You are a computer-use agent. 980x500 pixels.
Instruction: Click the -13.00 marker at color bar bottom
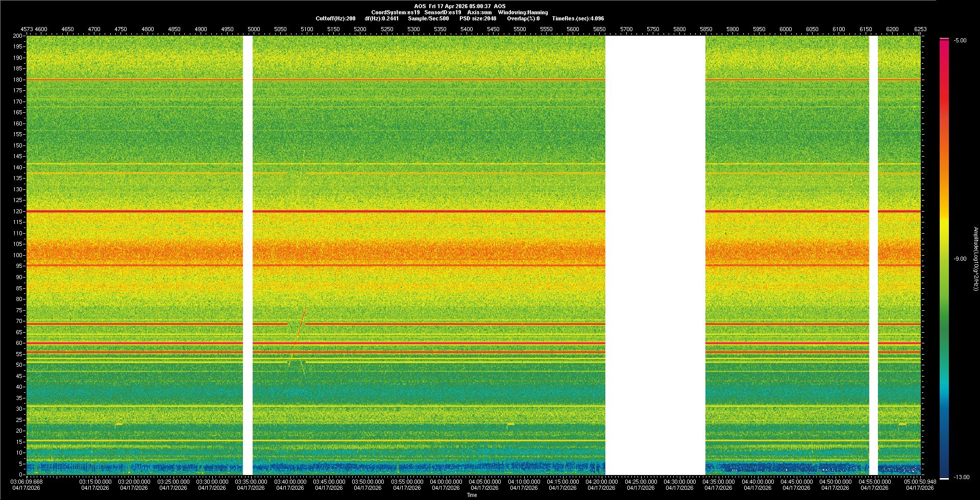tap(960, 478)
